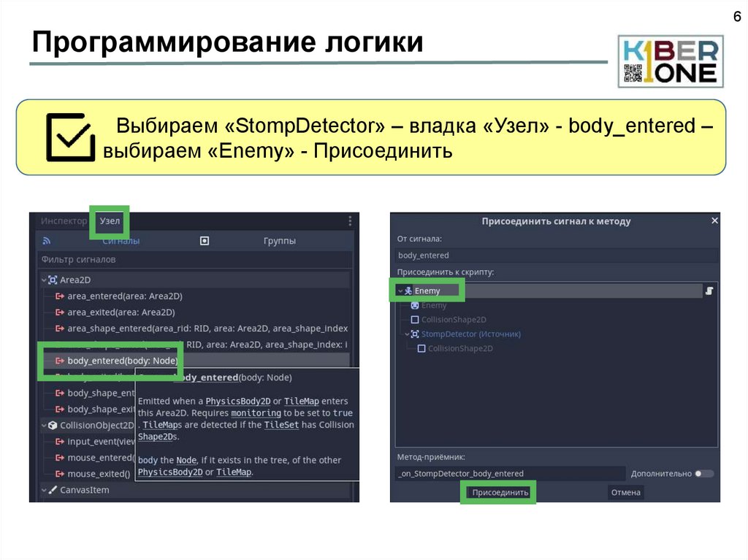
Task: Click the Метод-приёмник method name field
Action: tap(510, 473)
